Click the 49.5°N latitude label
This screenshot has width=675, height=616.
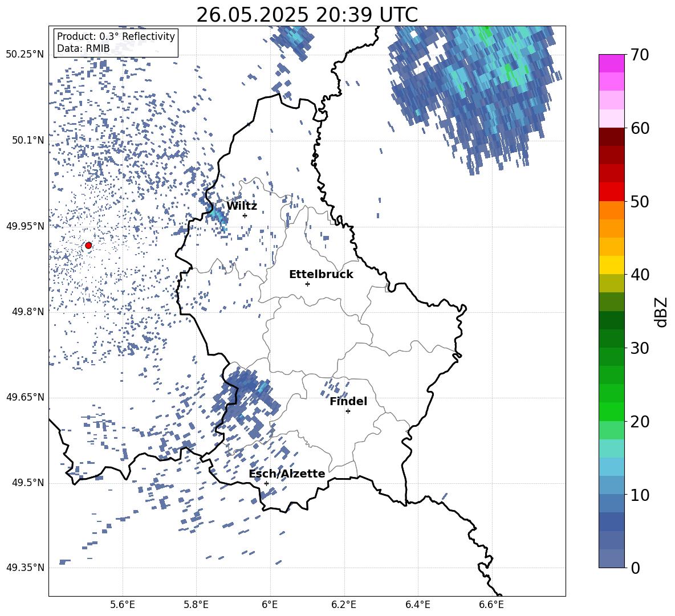27,483
